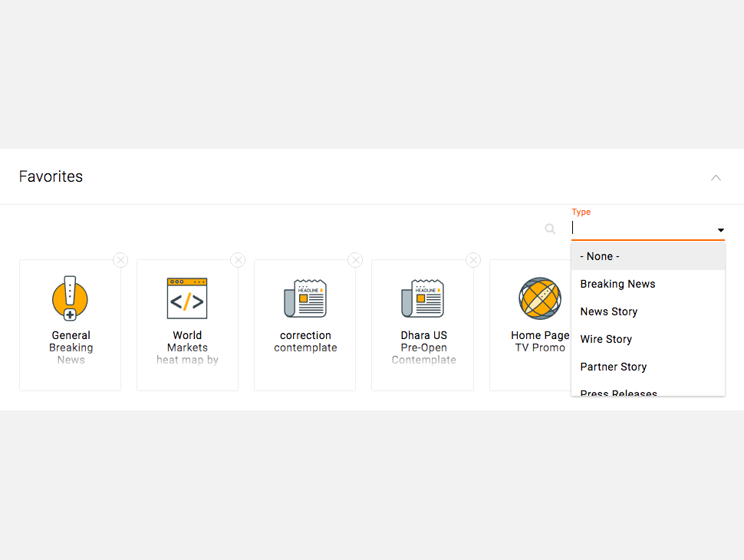Pick Wire Story from Type options
The width and height of the screenshot is (744, 560).
(647, 339)
